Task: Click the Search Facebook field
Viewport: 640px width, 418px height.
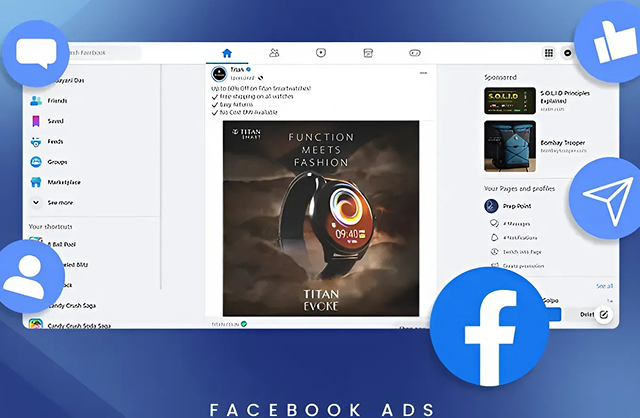Action: pyautogui.click(x=102, y=53)
